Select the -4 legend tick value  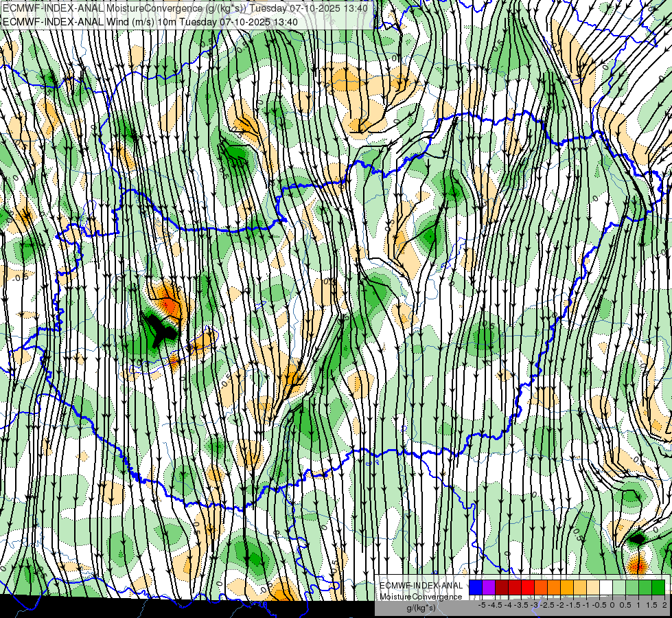click(x=508, y=605)
